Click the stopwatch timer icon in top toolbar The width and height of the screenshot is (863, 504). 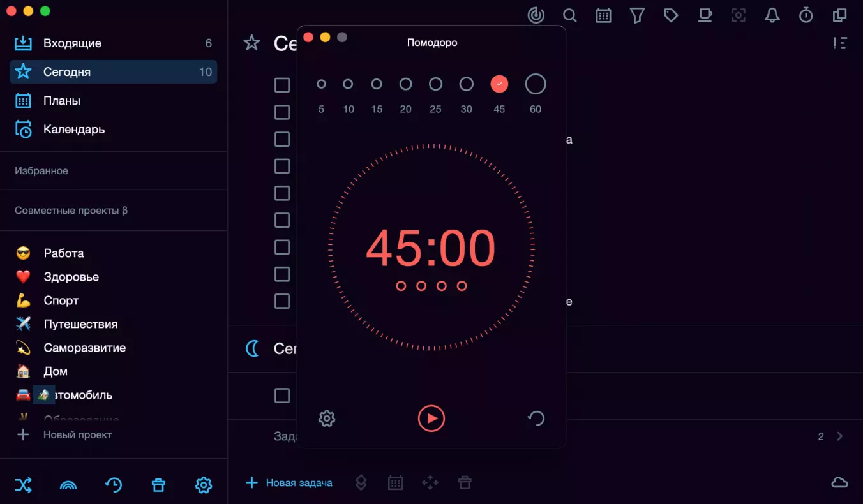[x=806, y=15]
